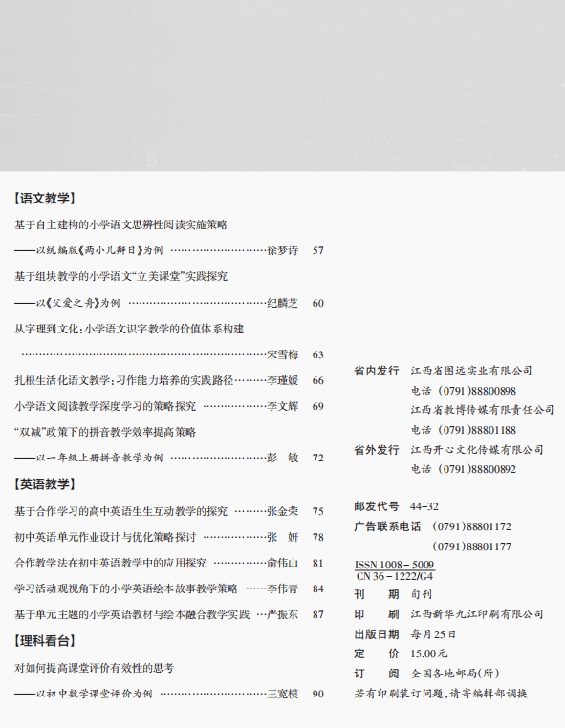
Task: Click the 宋雪梅 page 63 entry
Action: click(172, 354)
